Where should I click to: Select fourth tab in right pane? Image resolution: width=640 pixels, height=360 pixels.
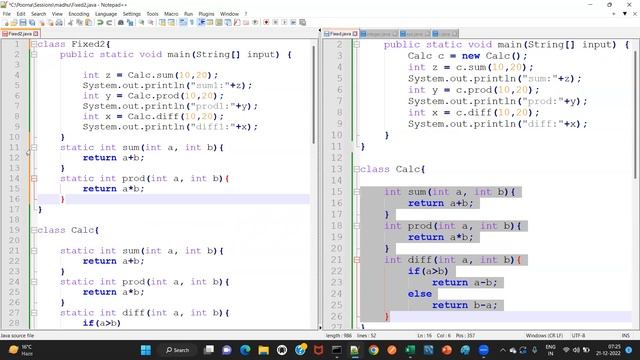[444, 34]
